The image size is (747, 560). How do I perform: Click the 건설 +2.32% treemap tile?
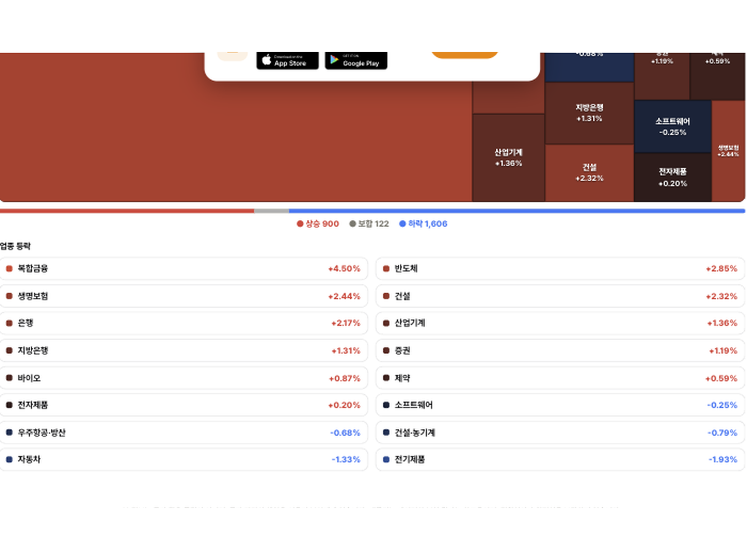click(589, 173)
